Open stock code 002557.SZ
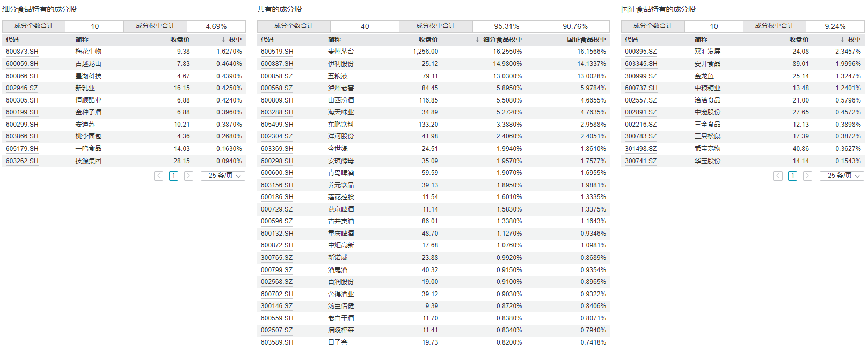Viewport: 868px width, 350px height. coord(641,100)
